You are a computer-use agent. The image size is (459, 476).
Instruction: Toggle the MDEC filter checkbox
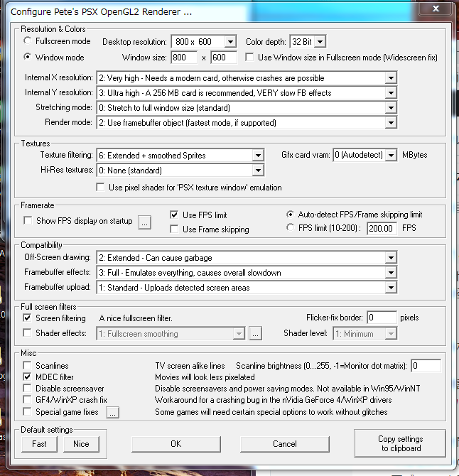[x=28, y=377]
